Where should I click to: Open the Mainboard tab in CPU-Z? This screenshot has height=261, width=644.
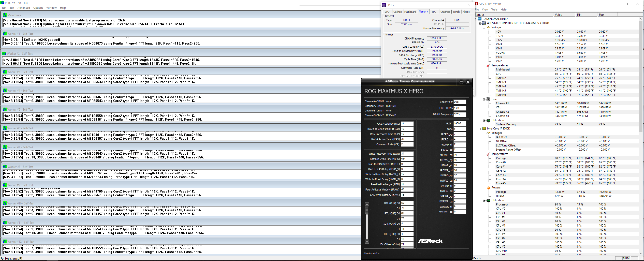pos(410,12)
